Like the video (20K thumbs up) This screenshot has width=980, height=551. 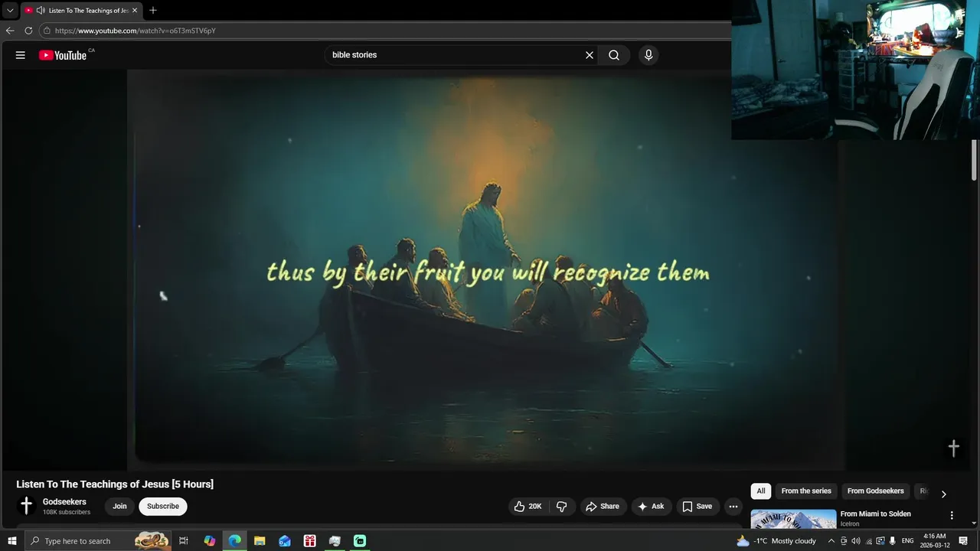pos(528,507)
